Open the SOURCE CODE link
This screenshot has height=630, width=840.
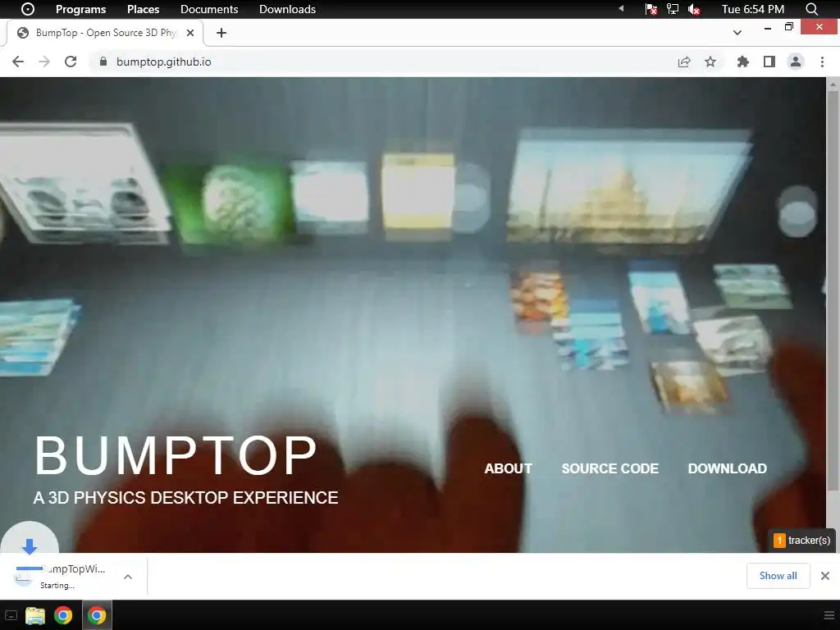pos(609,468)
